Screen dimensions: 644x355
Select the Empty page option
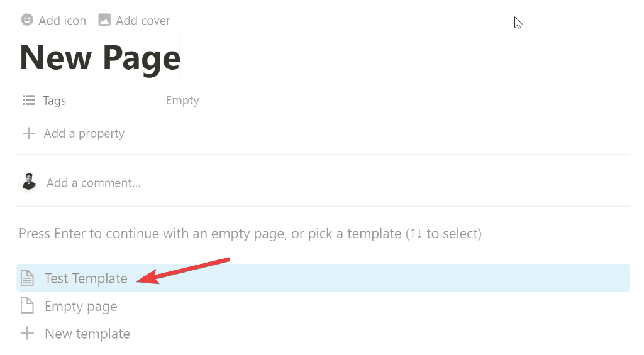[x=81, y=307]
